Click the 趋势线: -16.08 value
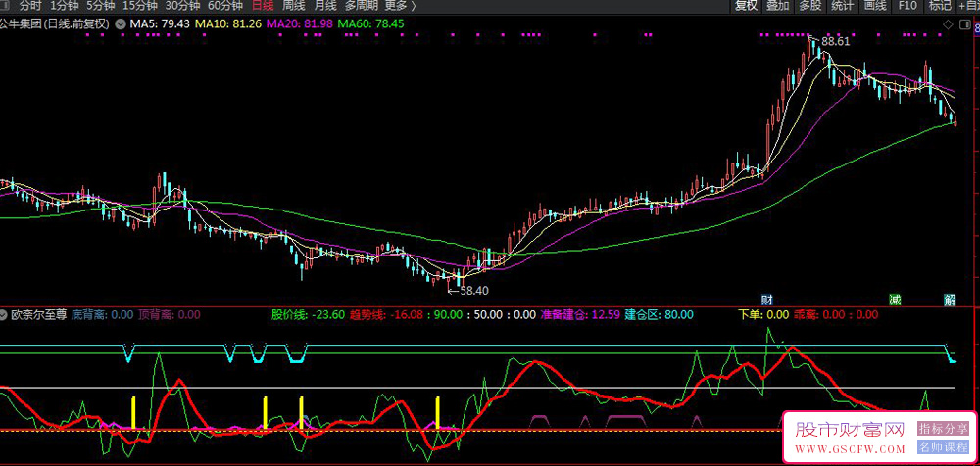The height and width of the screenshot is (466, 980). [x=387, y=315]
